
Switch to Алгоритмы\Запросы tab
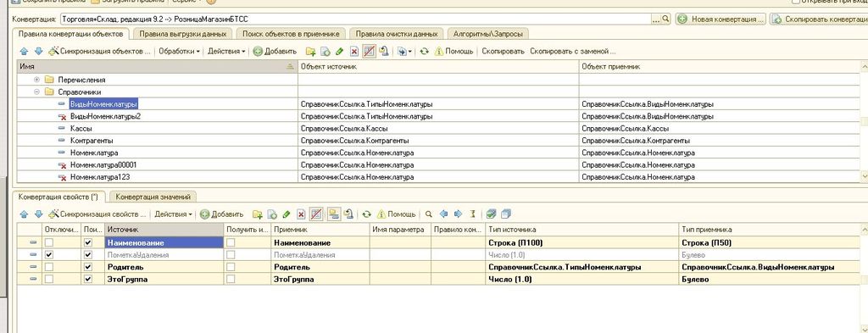tap(487, 34)
